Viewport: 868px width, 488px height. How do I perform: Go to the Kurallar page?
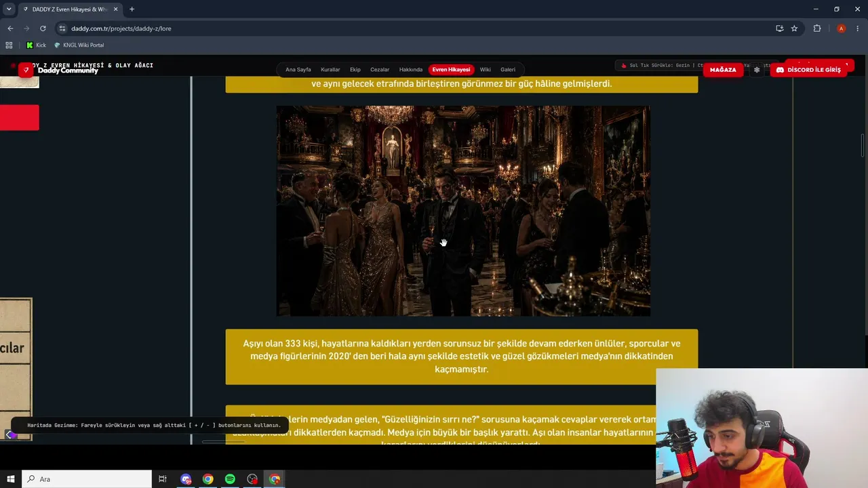pos(330,70)
